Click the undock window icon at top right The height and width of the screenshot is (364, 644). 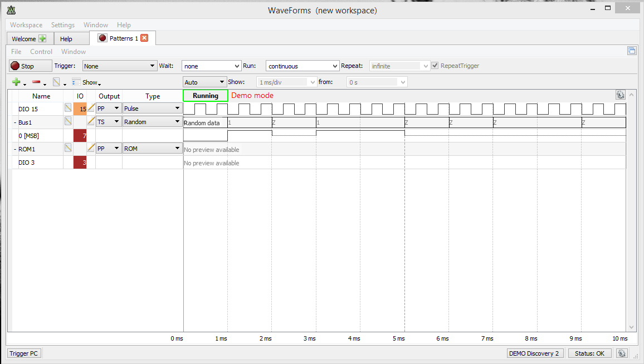[x=632, y=51]
